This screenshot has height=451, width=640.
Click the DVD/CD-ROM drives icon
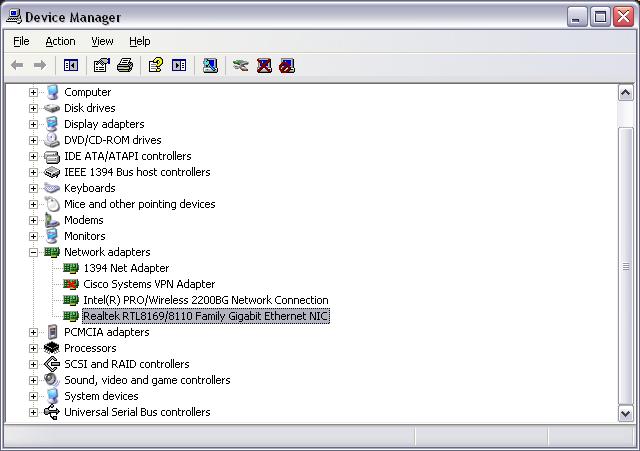52,140
